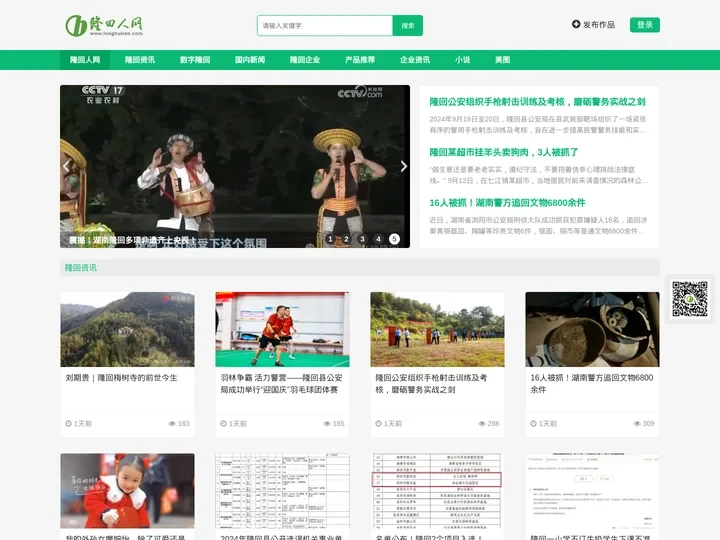
Task: Open article 羽林争霸 活力警营 title
Action: point(281,384)
